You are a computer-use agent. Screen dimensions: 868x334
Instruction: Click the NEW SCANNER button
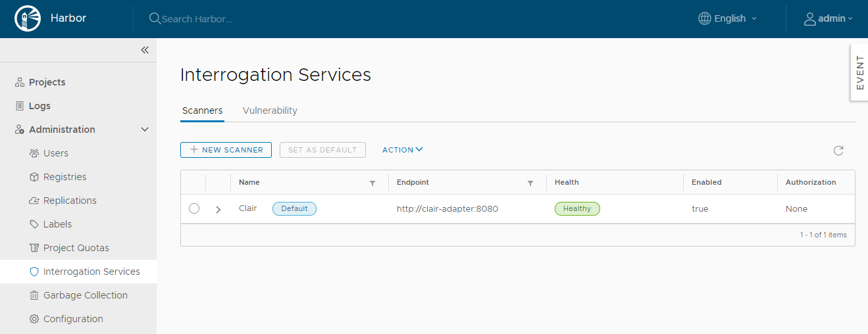226,150
